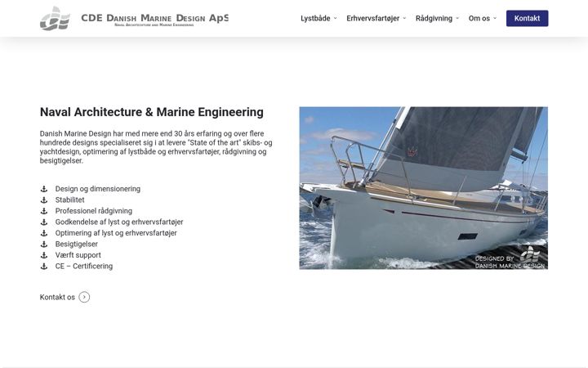Expand the Lystbåde dropdown chevron
588x368 pixels.
click(x=336, y=18)
